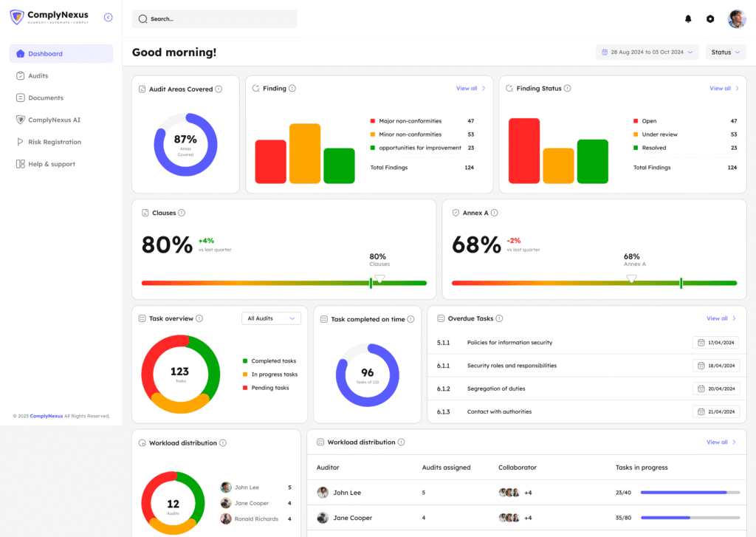Open settings via the hexagon gear icon
This screenshot has height=537, width=756.
(x=710, y=19)
